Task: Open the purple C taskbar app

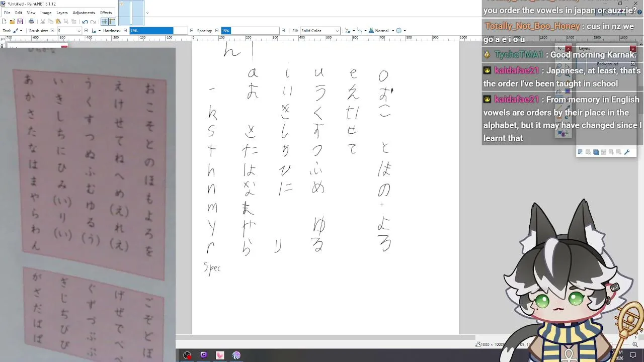Action: (x=204, y=355)
